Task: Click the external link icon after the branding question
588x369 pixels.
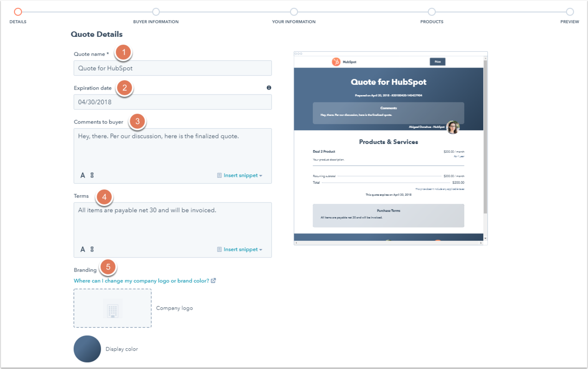Action: tap(213, 280)
